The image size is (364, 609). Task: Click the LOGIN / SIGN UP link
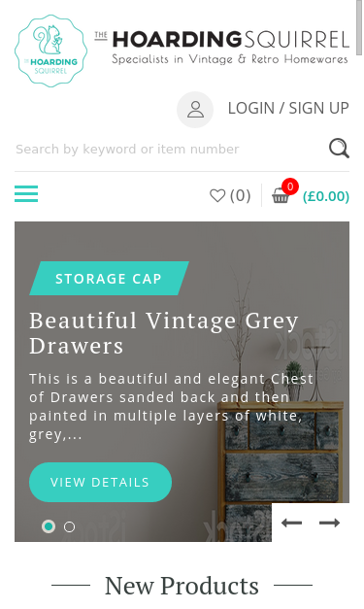click(288, 108)
